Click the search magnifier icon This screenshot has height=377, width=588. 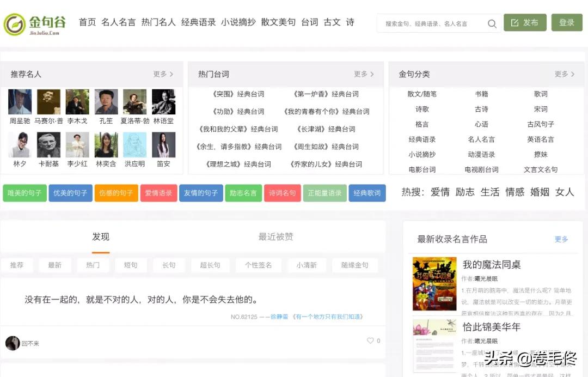click(x=492, y=23)
